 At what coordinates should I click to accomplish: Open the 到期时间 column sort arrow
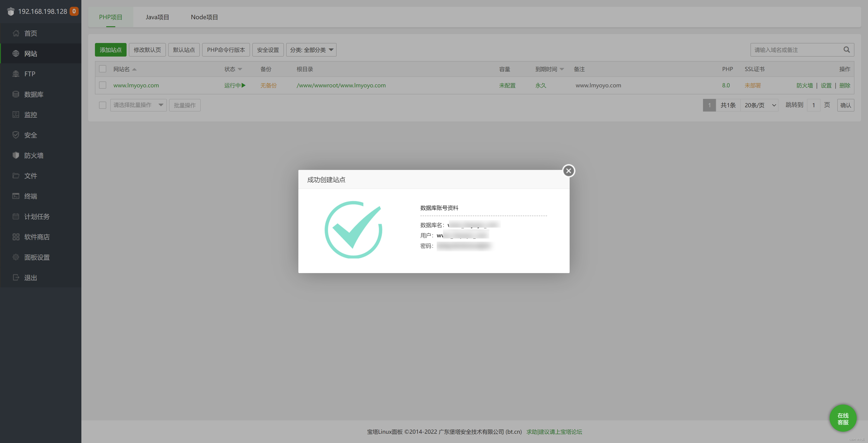click(x=562, y=69)
